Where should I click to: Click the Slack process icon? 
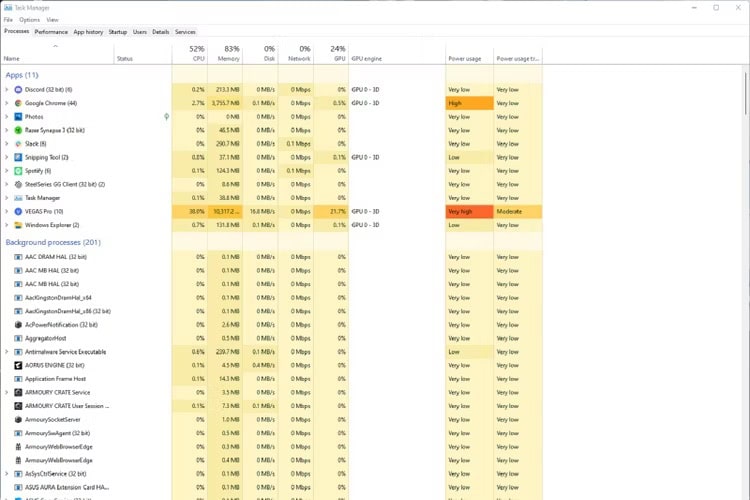coord(19,143)
